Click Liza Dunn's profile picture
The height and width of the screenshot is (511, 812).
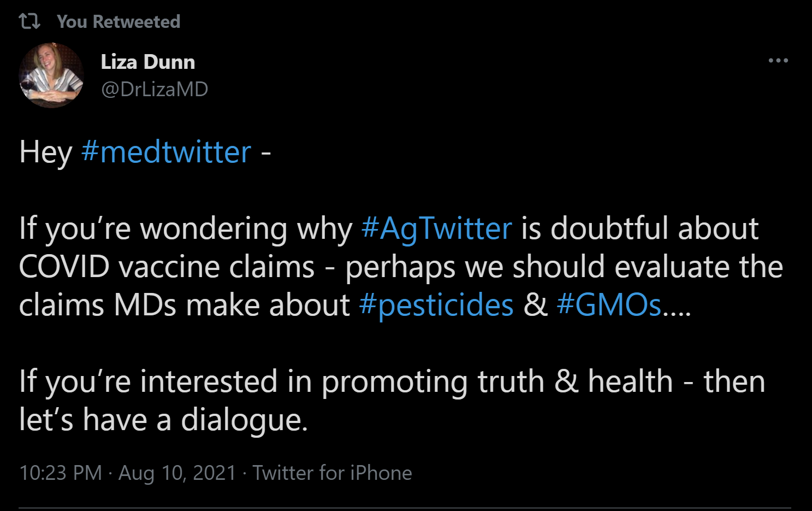pos(51,75)
